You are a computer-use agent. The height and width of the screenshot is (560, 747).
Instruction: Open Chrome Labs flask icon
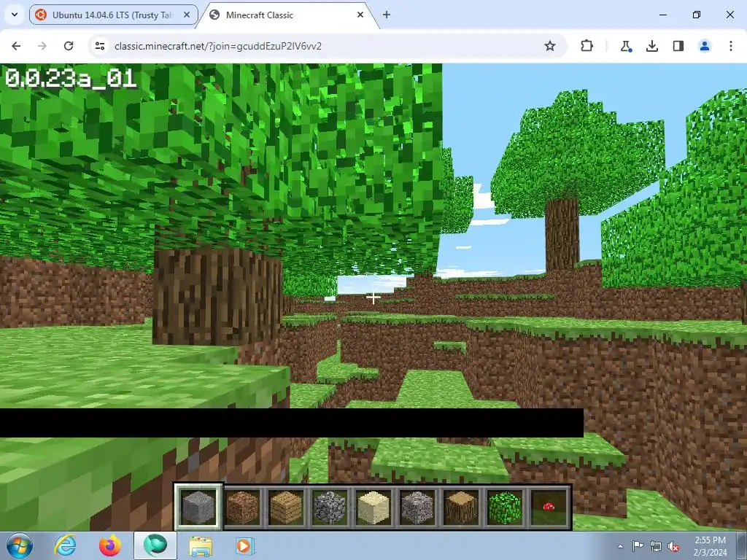tap(625, 46)
